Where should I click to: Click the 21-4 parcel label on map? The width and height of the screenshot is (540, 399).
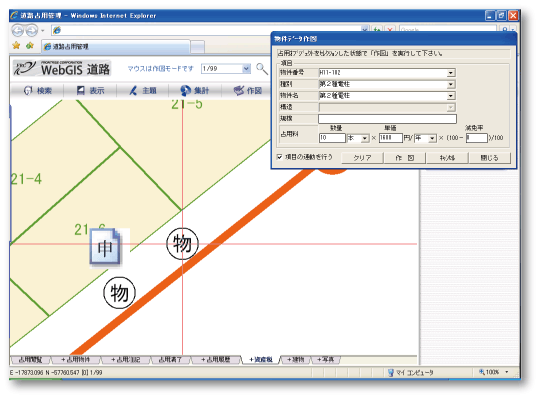pos(26,179)
